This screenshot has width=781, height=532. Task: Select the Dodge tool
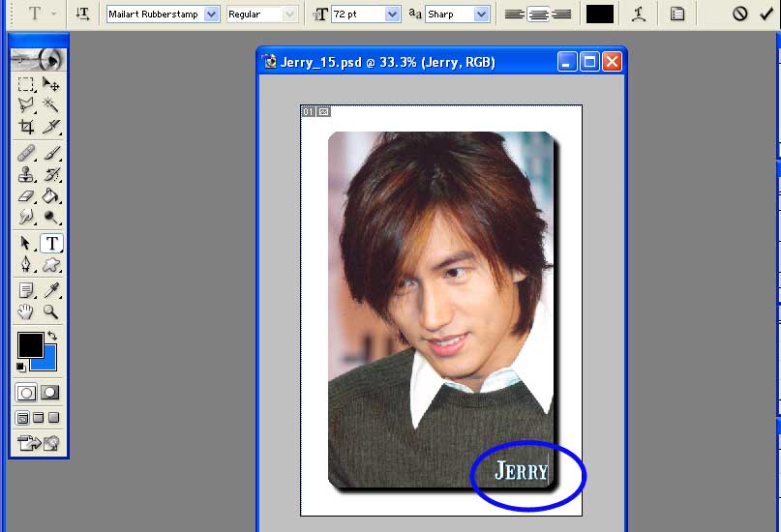coord(50,217)
